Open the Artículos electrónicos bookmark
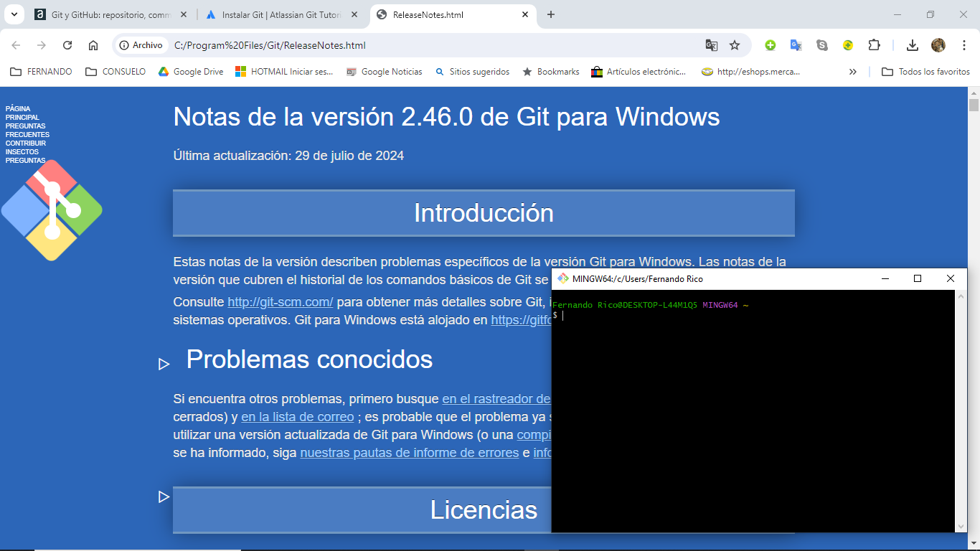980x551 pixels. [639, 72]
